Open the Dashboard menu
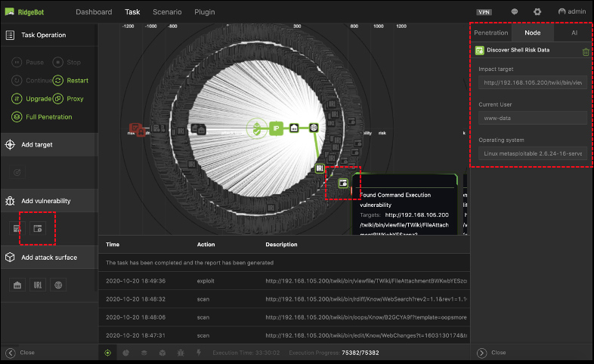594x364 pixels. click(x=94, y=12)
